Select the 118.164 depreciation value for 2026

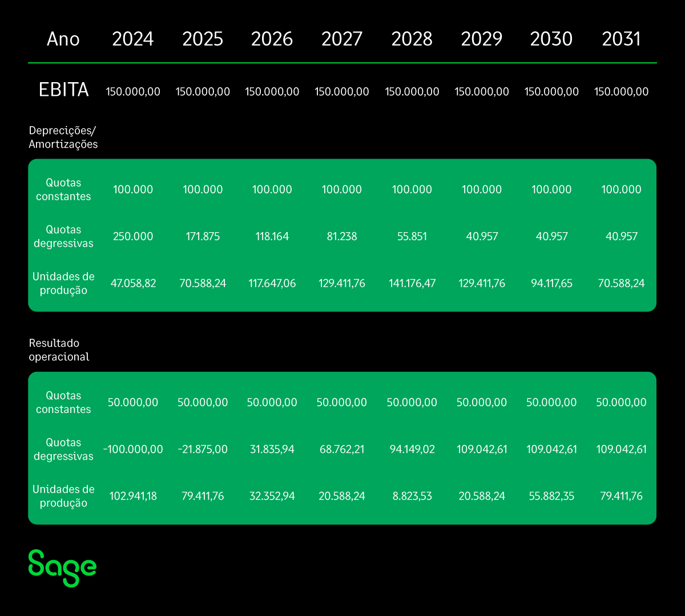coord(272,236)
